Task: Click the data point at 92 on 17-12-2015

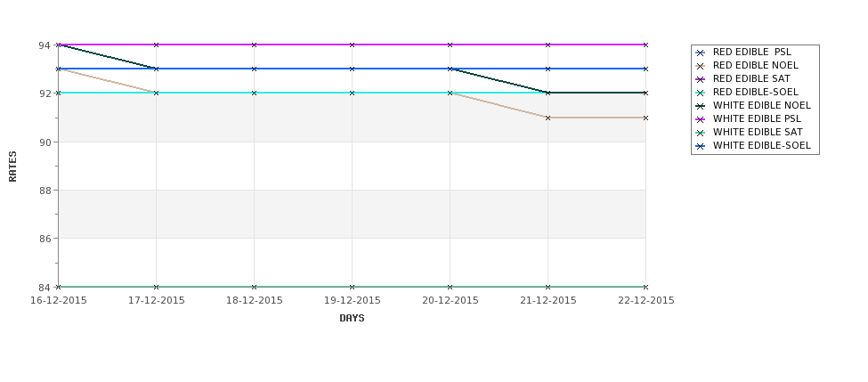Action: (x=156, y=93)
